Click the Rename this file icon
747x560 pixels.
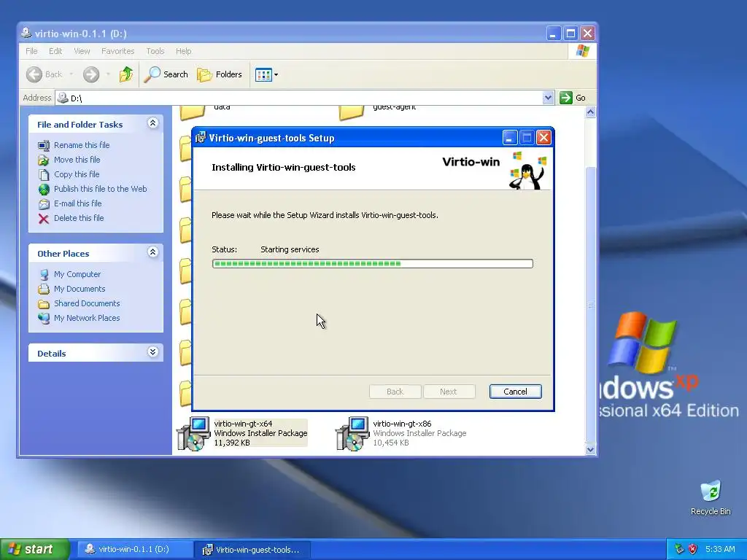(43, 145)
